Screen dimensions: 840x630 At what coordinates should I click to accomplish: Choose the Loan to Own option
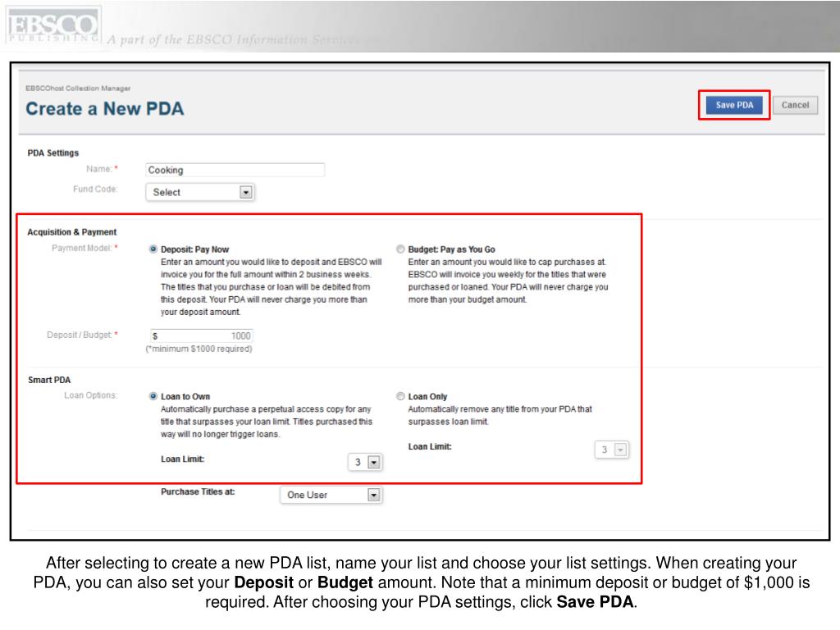click(x=153, y=396)
